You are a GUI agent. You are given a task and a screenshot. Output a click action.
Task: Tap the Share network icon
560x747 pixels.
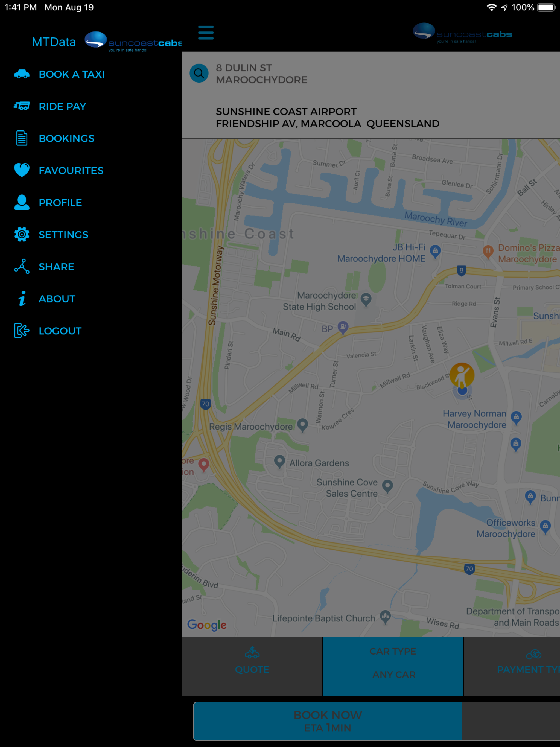click(x=22, y=266)
